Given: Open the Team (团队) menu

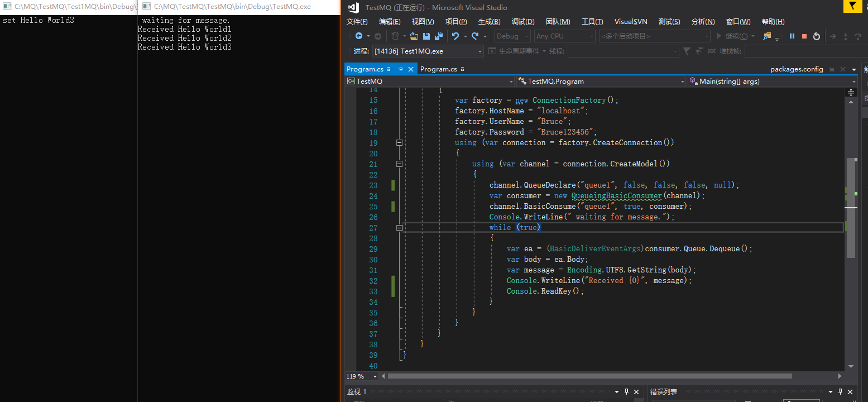Looking at the screenshot, I should (558, 22).
